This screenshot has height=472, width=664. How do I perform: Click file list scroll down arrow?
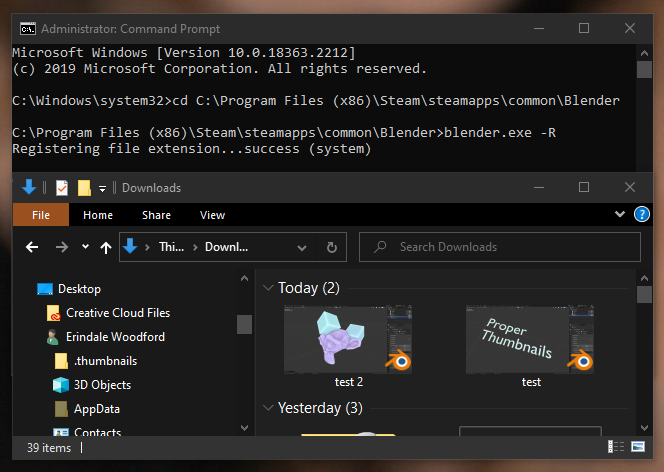pyautogui.click(x=644, y=428)
